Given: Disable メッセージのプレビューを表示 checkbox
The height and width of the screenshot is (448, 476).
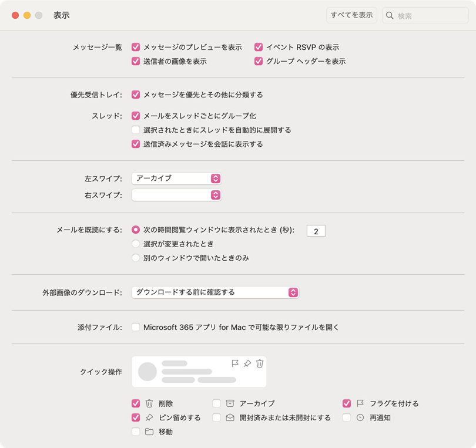Looking at the screenshot, I should click(136, 47).
